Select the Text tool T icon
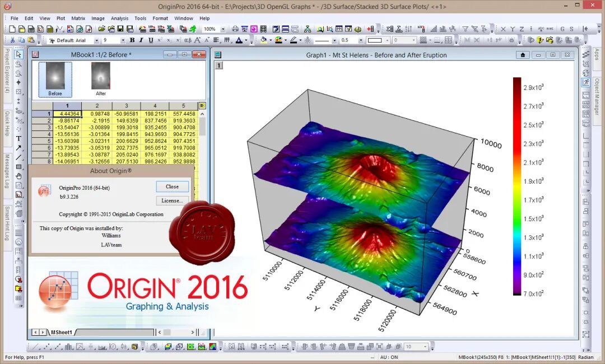The width and height of the screenshot is (605, 364). click(18, 138)
